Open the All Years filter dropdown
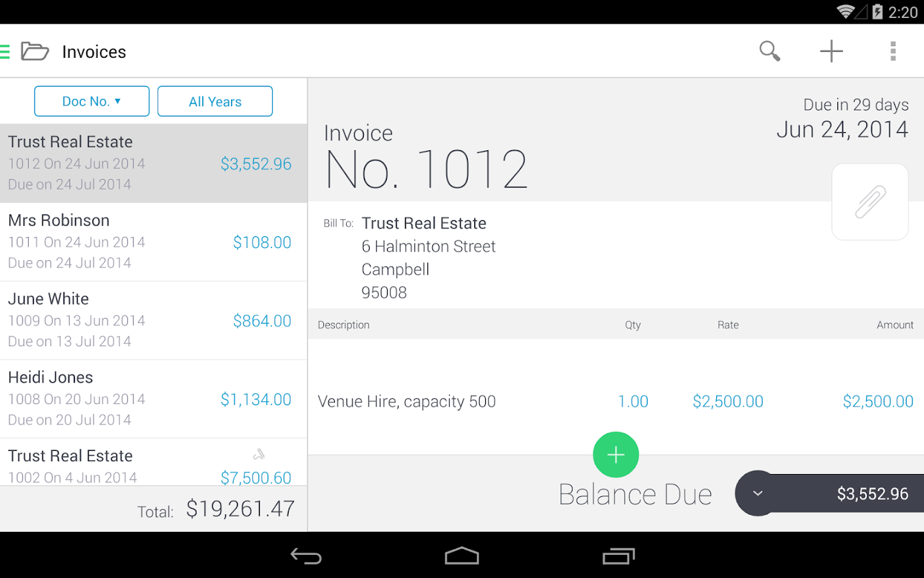Viewport: 924px width, 578px height. coord(214,101)
